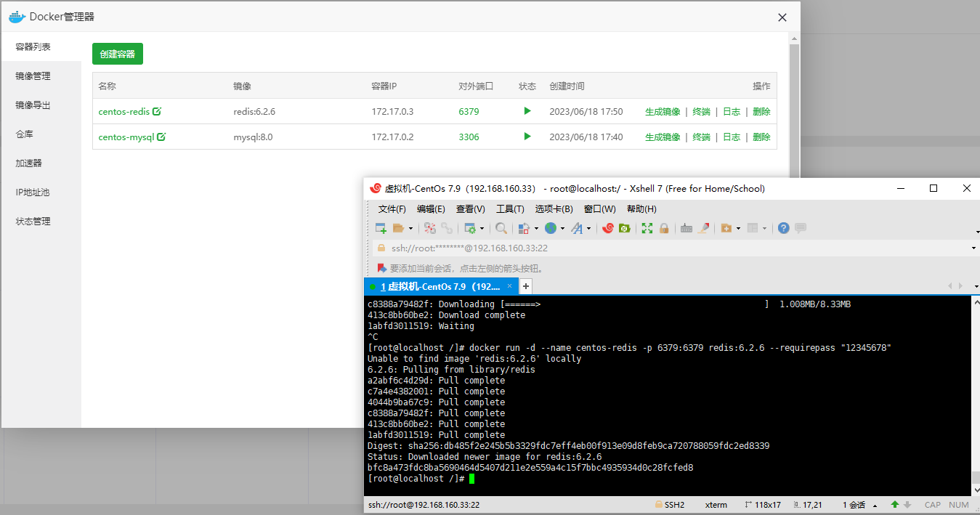Open session properties gear icon in Xshell
Image resolution: width=980 pixels, height=515 pixels.
[470, 228]
